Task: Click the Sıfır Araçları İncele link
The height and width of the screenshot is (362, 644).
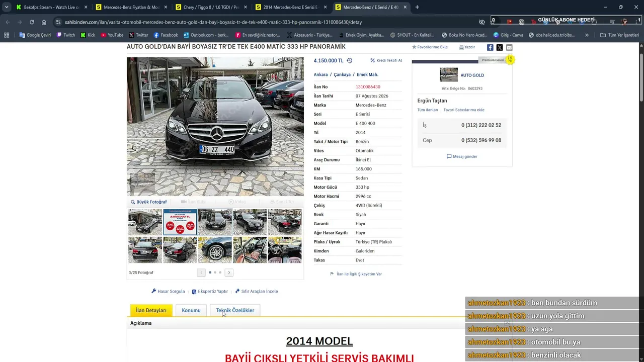Action: pos(257,291)
